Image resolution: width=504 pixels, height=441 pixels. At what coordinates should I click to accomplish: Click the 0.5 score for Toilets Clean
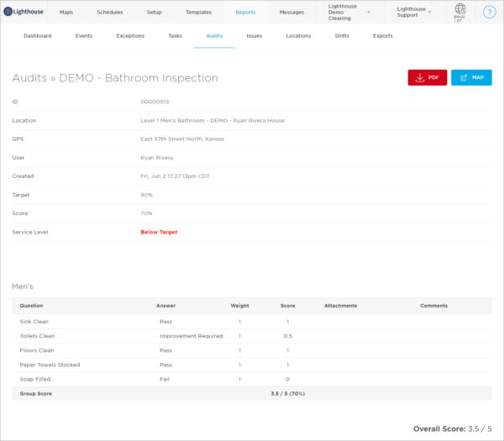[x=287, y=336]
